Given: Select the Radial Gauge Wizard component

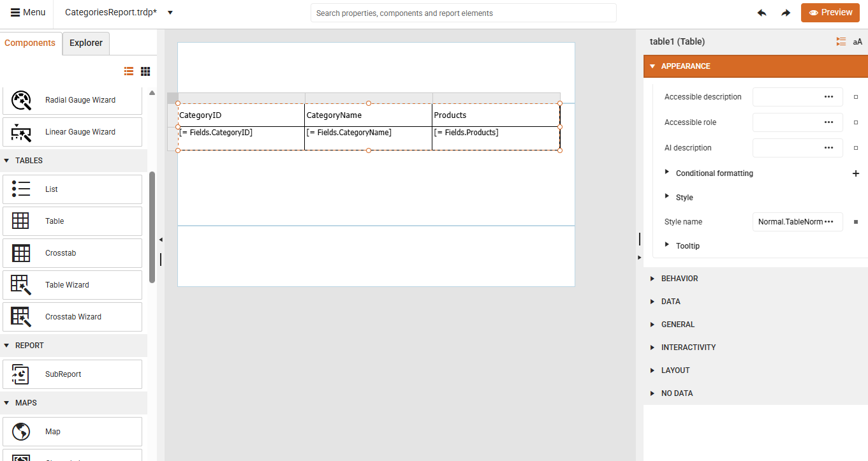Looking at the screenshot, I should pos(72,100).
